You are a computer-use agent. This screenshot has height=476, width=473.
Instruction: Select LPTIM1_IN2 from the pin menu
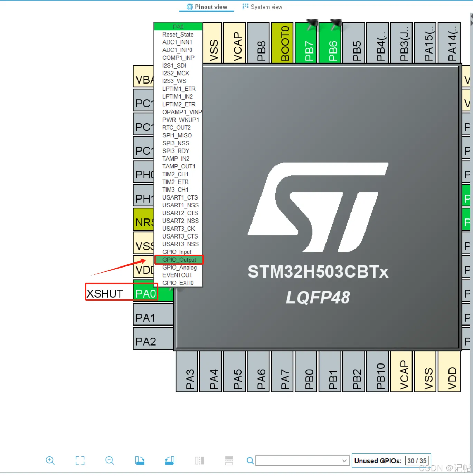pyautogui.click(x=178, y=97)
